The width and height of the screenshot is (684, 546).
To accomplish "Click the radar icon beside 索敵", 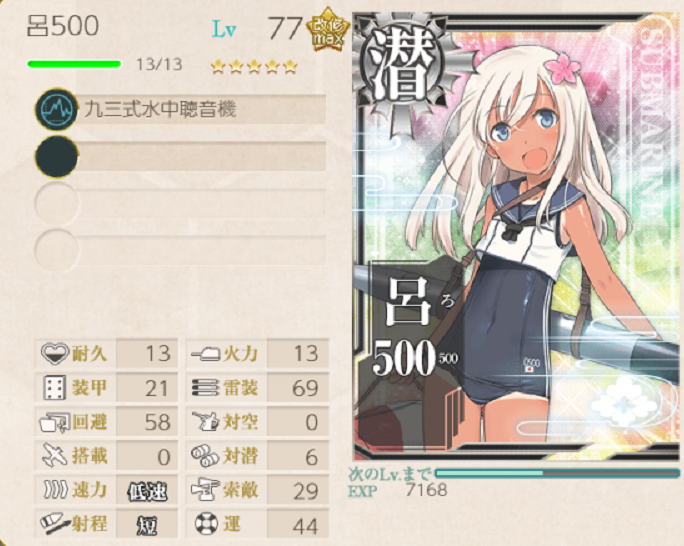I will pyautogui.click(x=205, y=490).
